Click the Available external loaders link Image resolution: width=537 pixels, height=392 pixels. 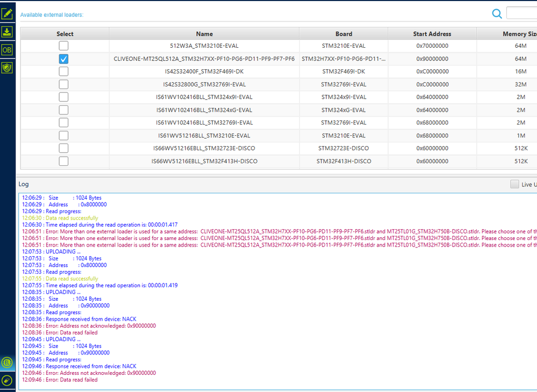pos(52,14)
